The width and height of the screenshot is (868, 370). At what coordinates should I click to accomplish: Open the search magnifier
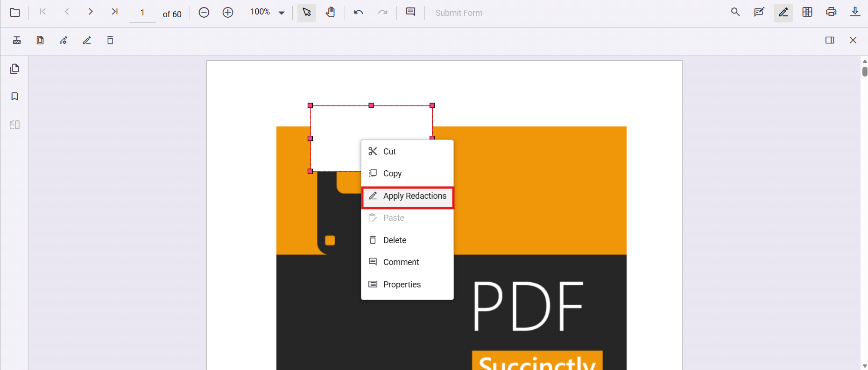[735, 12]
